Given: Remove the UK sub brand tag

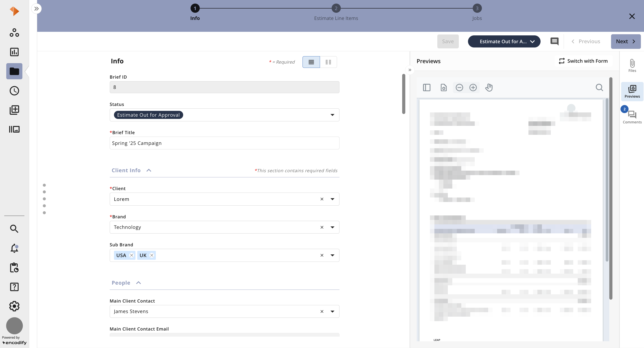Looking at the screenshot, I should pyautogui.click(x=152, y=255).
